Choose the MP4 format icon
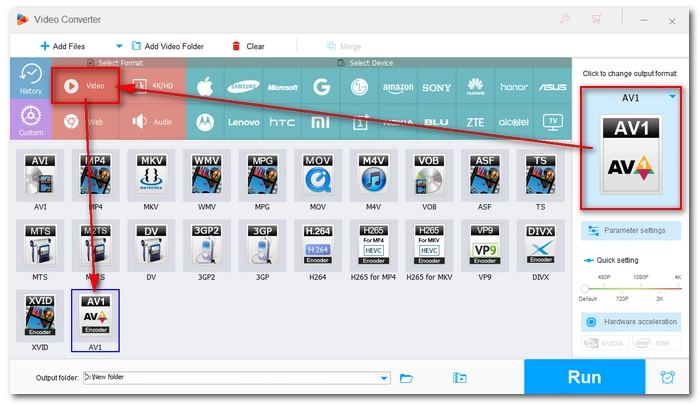700x405 pixels. coord(96,175)
